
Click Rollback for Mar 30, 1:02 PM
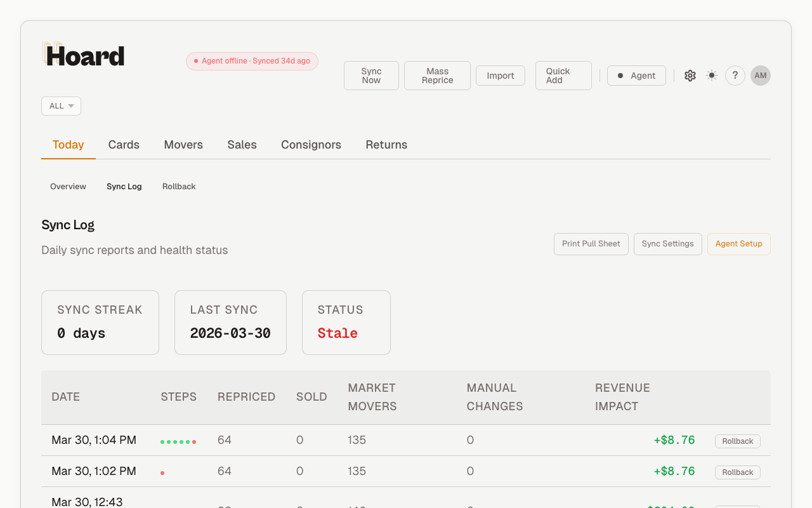[x=738, y=472]
